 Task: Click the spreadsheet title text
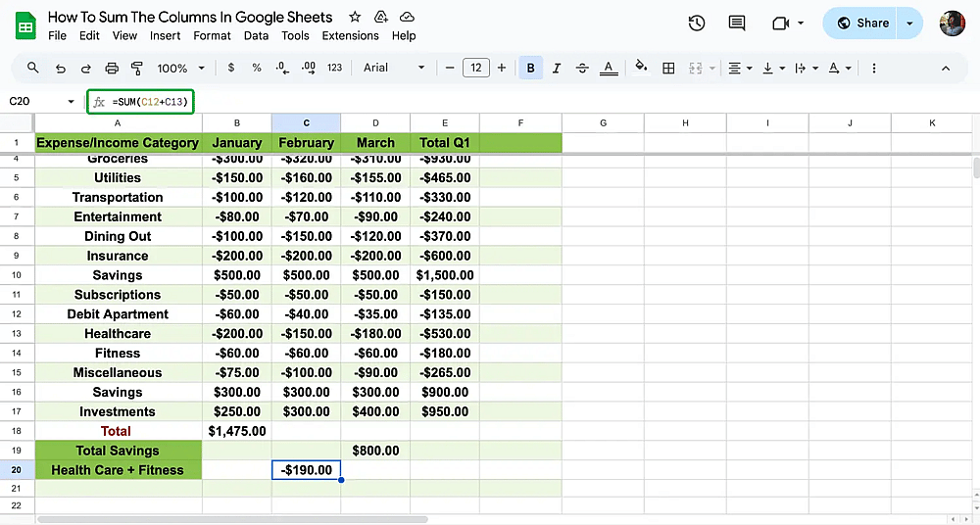coord(190,17)
